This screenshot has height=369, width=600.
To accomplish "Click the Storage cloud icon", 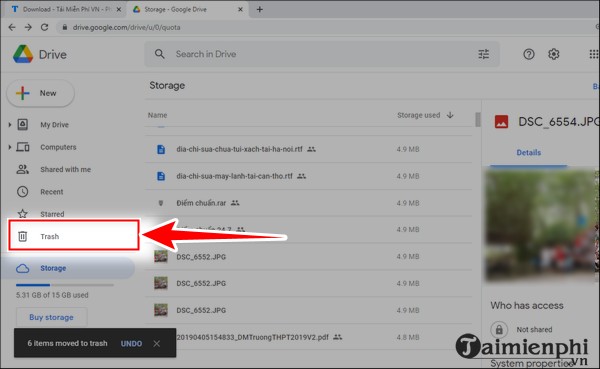I will (23, 268).
